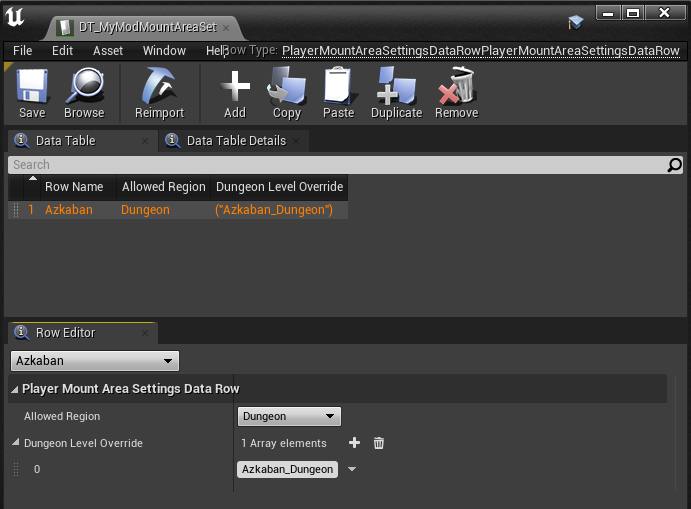The image size is (691, 509).
Task: Minimize the editor window
Action: click(608, 13)
